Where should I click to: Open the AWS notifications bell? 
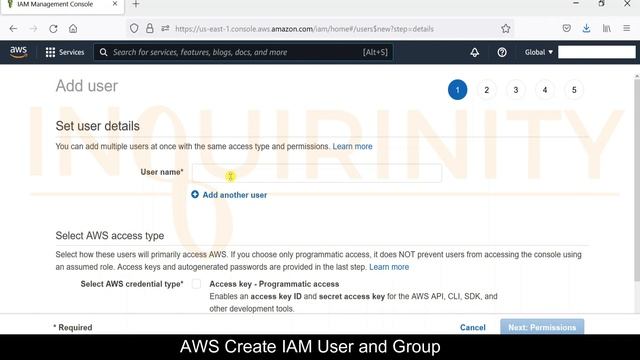pyautogui.click(x=475, y=52)
